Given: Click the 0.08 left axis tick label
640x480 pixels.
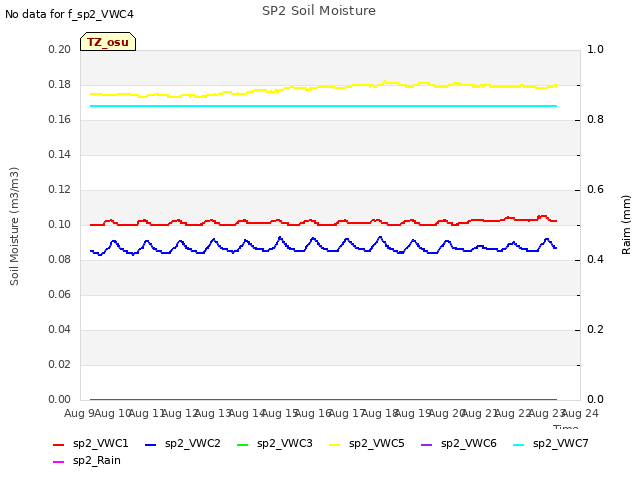Looking at the screenshot, I should click(x=60, y=260).
